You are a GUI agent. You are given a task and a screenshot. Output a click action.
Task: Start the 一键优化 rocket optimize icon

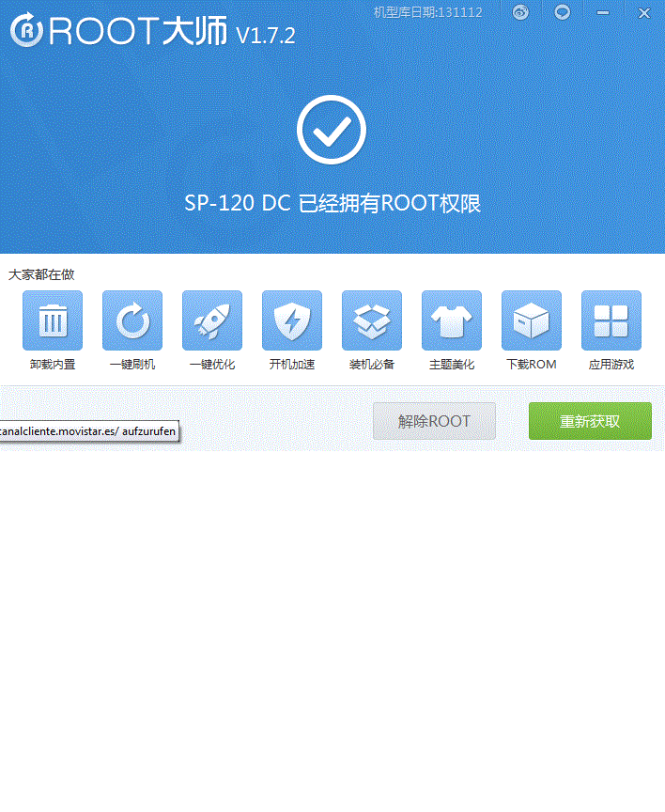212,320
